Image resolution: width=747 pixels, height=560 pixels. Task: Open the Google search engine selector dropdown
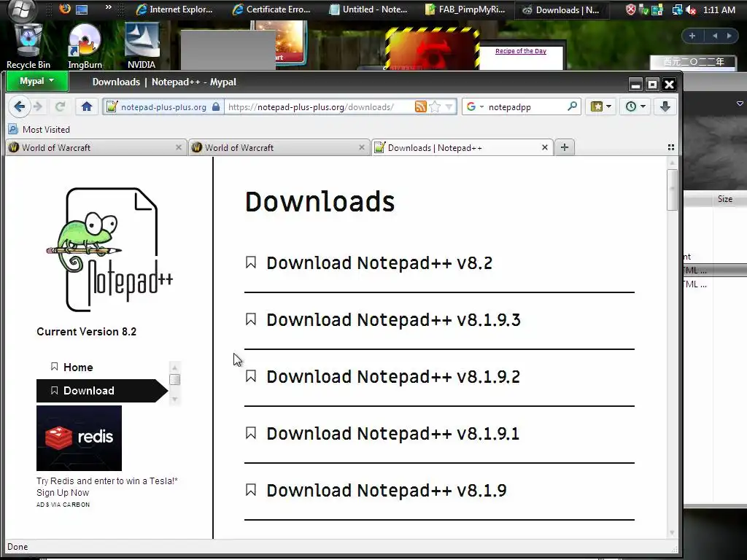[474, 106]
